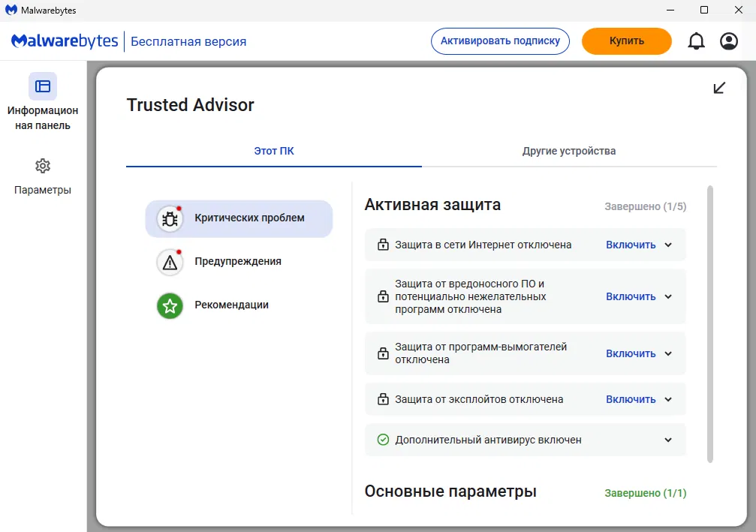Image resolution: width=756 pixels, height=532 pixels.
Task: Включить ransomware protection
Action: pos(631,353)
